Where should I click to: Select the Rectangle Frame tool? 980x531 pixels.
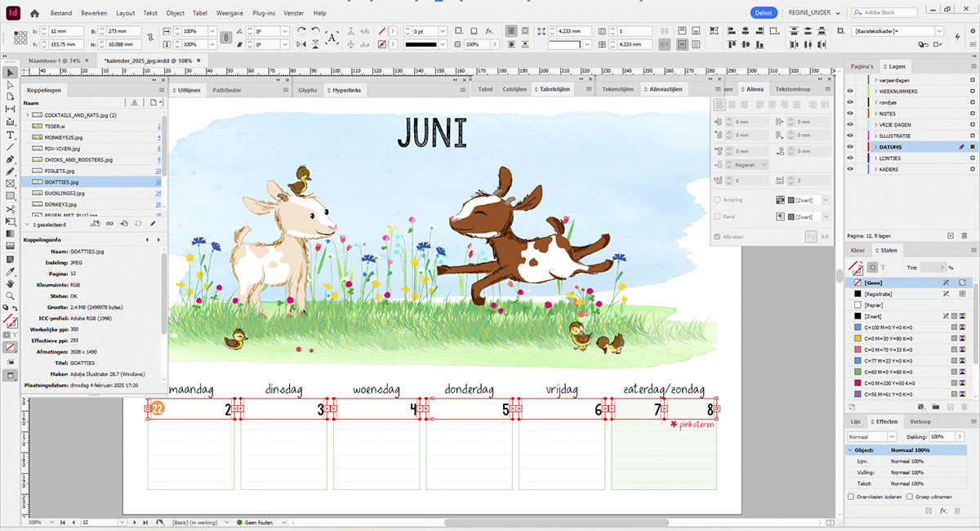pyautogui.click(x=11, y=184)
